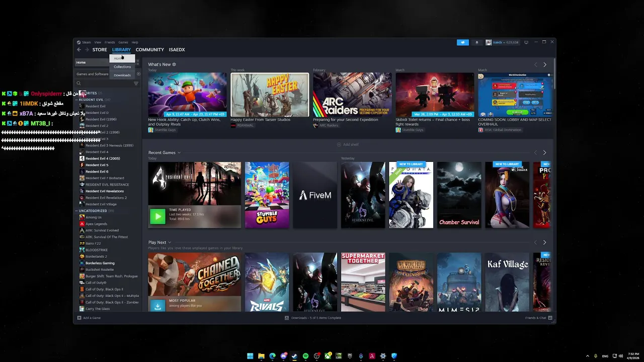Open the Friends & Chat icon
This screenshot has height=362, width=644.
[x=550, y=318]
